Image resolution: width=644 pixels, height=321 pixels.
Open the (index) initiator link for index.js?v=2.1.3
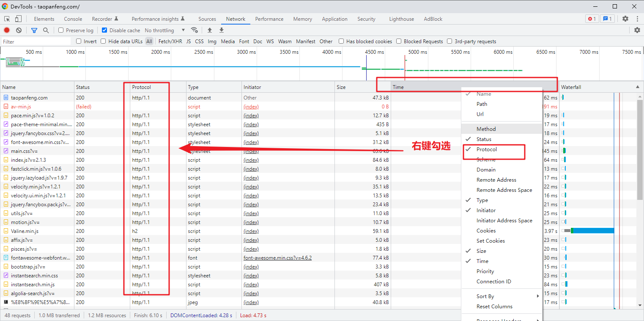(x=251, y=160)
